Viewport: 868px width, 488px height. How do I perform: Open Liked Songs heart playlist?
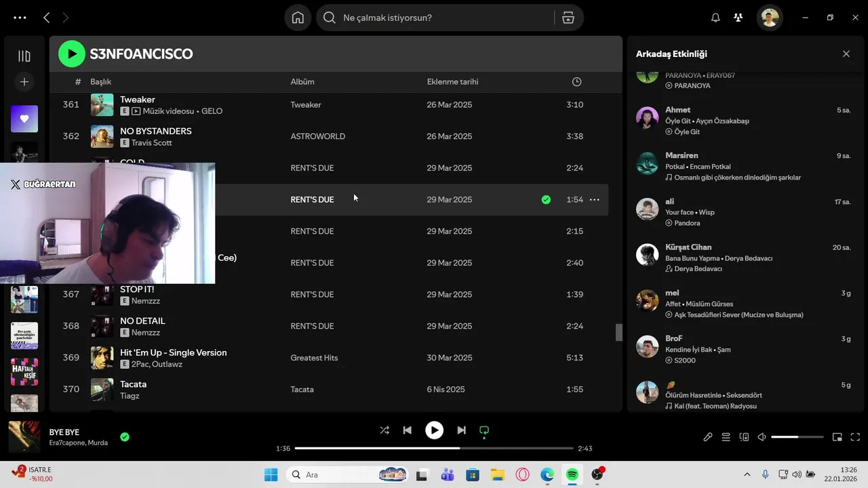(24, 119)
